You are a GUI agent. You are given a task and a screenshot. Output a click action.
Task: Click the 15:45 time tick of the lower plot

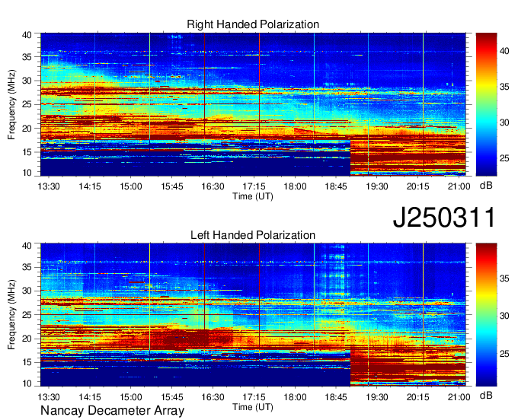pos(172,396)
